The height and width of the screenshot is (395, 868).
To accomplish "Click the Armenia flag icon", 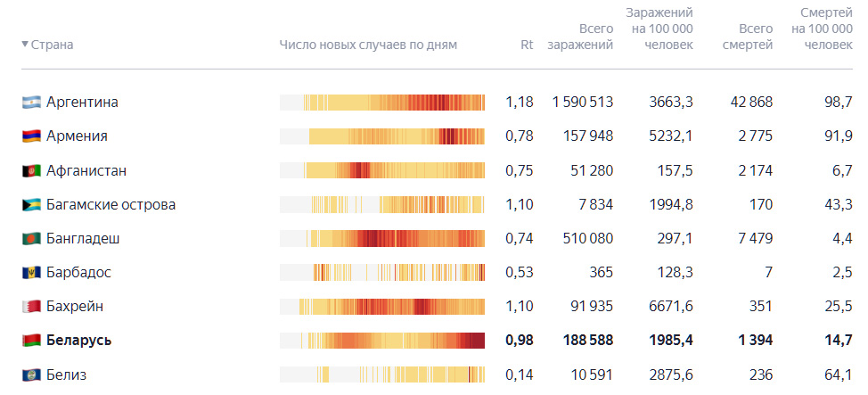I will pyautogui.click(x=31, y=136).
